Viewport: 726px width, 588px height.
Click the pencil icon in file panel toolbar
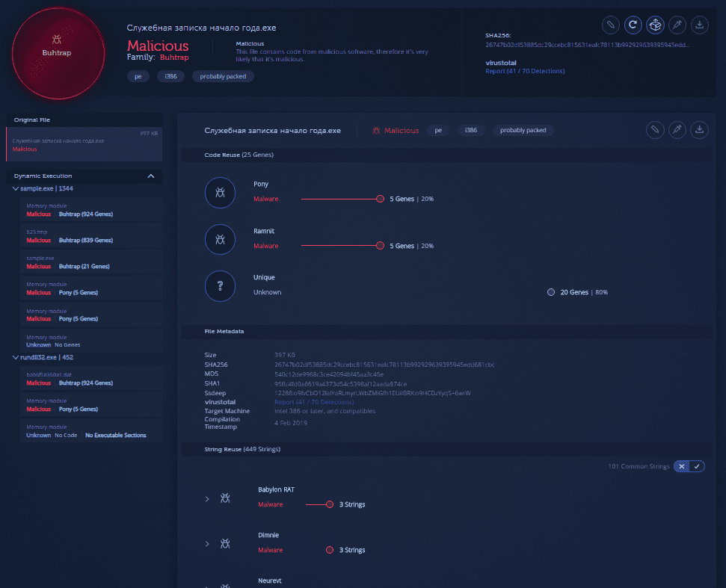click(655, 130)
